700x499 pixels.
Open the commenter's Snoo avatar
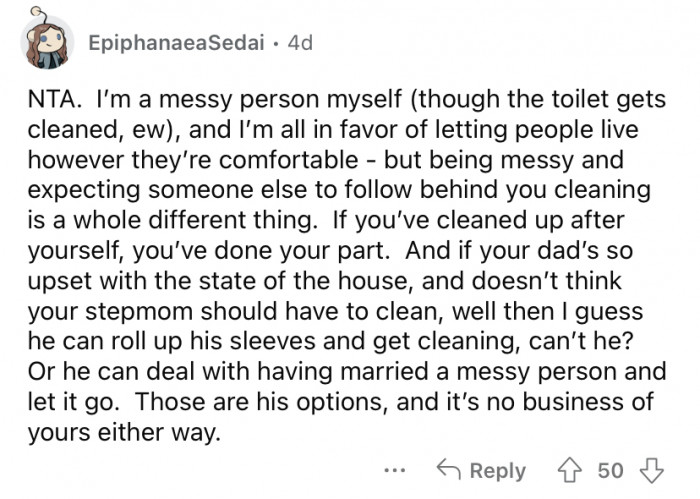point(46,40)
